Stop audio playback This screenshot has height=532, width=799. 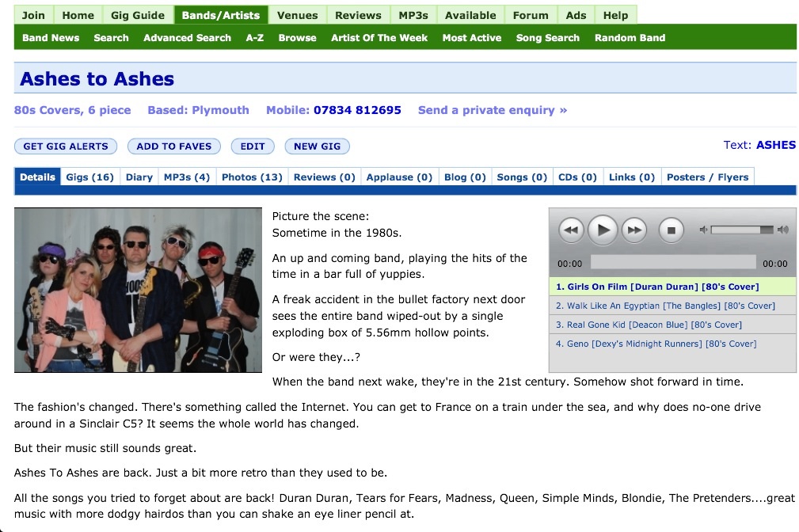click(x=671, y=230)
